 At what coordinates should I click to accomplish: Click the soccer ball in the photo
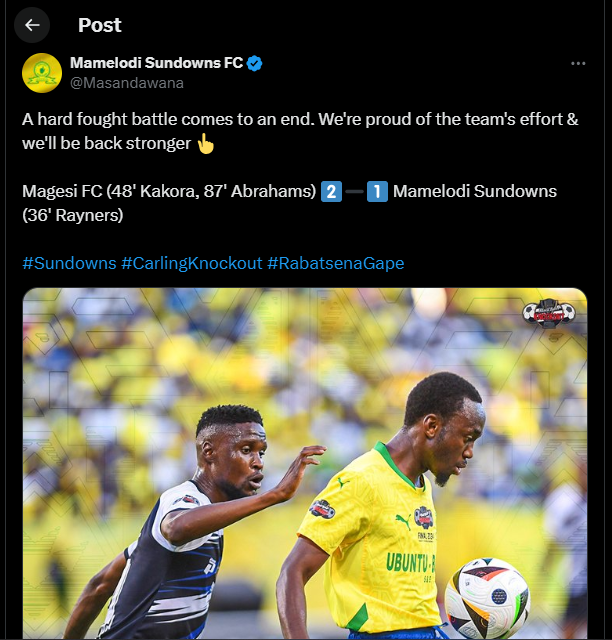(x=486, y=598)
